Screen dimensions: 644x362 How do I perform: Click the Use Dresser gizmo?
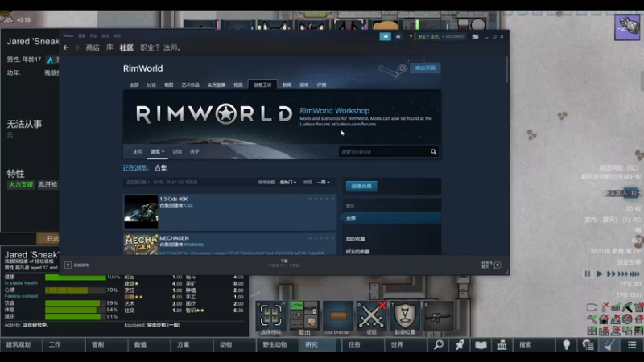tap(337, 315)
